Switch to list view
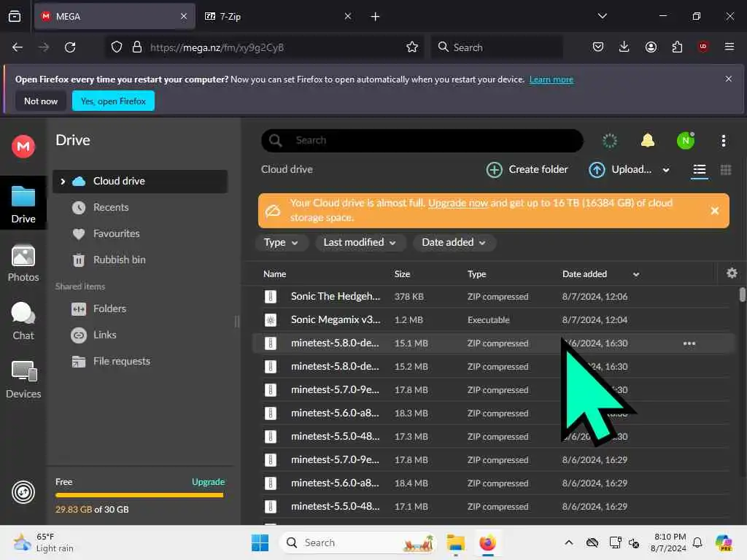Screen dimensions: 747x560 pos(699,170)
